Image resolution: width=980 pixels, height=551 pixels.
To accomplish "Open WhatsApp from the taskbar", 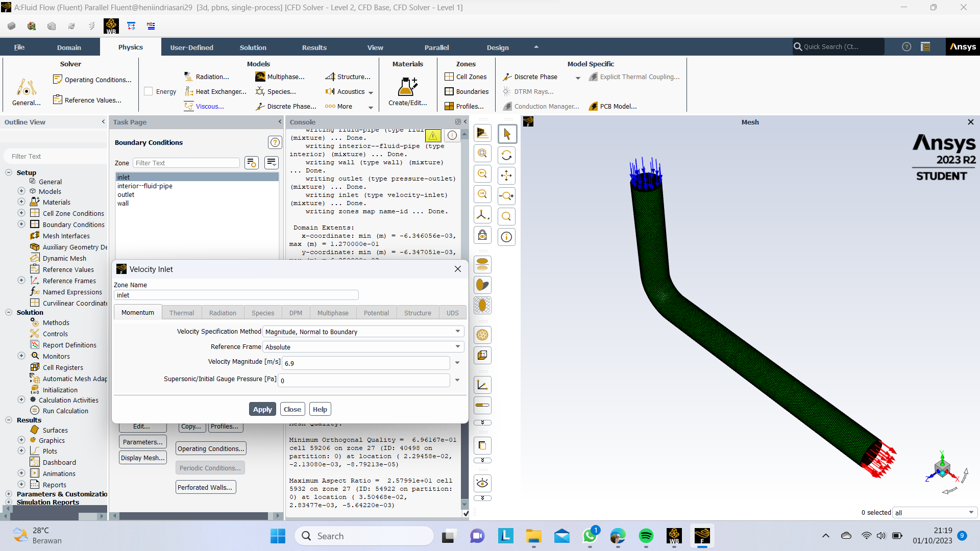I will [590, 536].
